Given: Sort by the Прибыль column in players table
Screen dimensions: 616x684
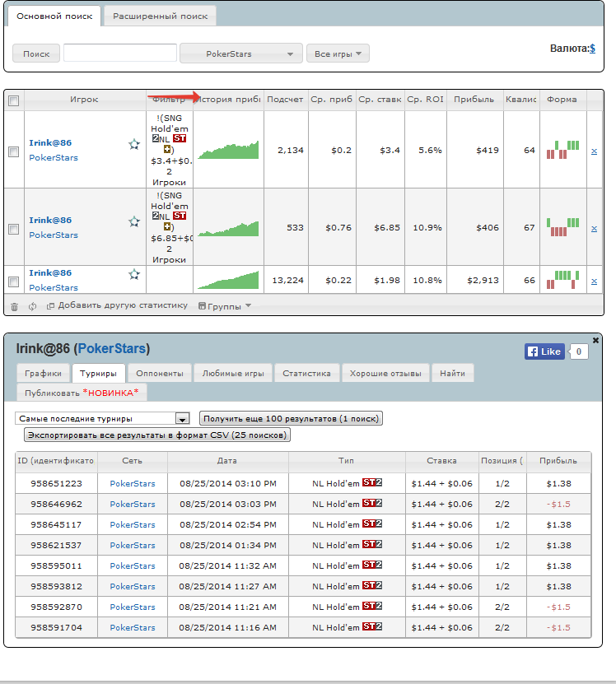Looking at the screenshot, I should pos(475,100).
